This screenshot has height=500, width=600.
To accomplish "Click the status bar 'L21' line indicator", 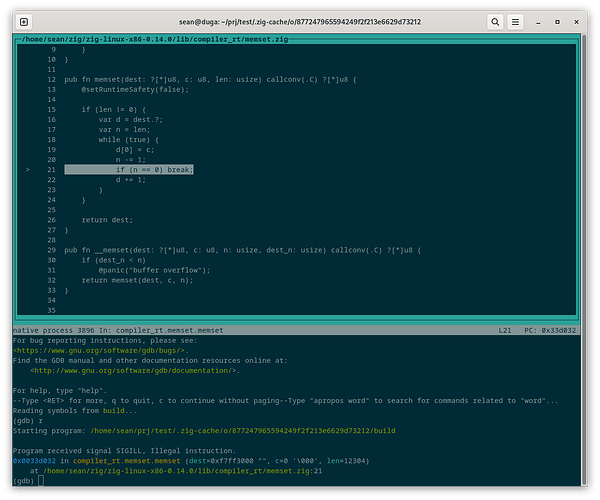I will (505, 331).
